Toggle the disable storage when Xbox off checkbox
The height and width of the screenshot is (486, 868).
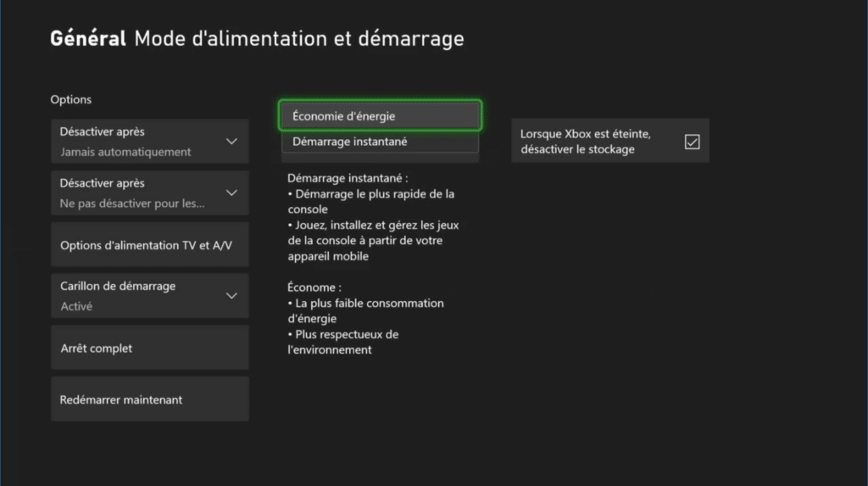pos(692,142)
